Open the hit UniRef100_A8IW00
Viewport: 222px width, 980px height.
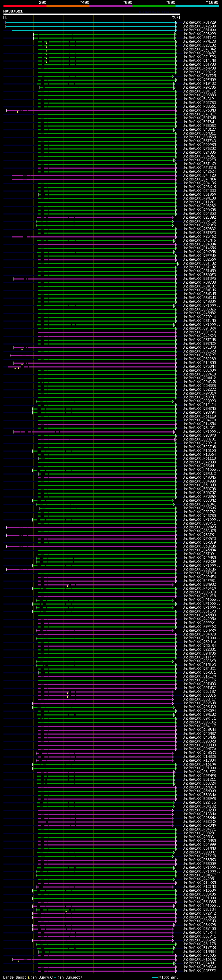click(x=199, y=30)
